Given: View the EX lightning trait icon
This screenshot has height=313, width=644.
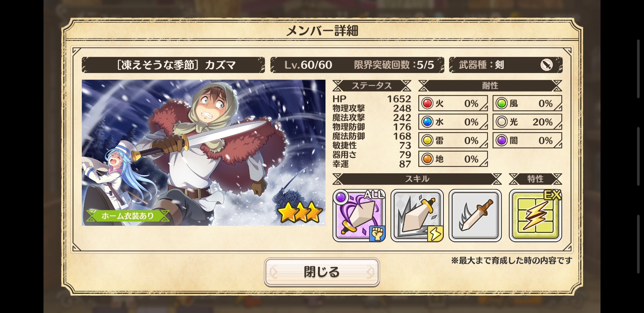Looking at the screenshot, I should click(x=536, y=215).
